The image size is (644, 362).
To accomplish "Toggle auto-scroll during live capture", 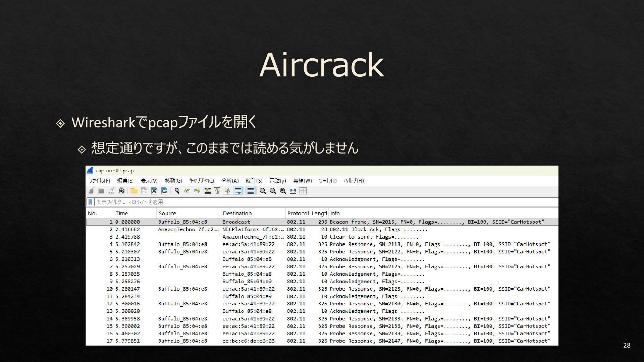I will click(x=237, y=191).
